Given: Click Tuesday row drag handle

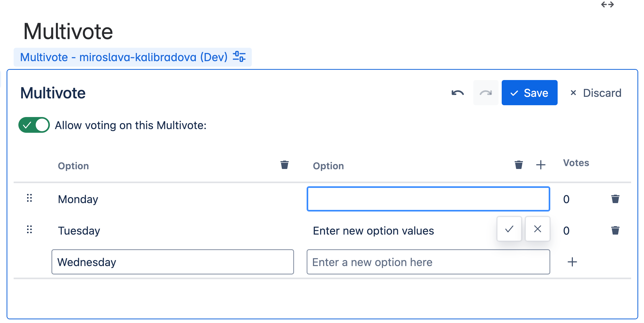Looking at the screenshot, I should coord(29,230).
